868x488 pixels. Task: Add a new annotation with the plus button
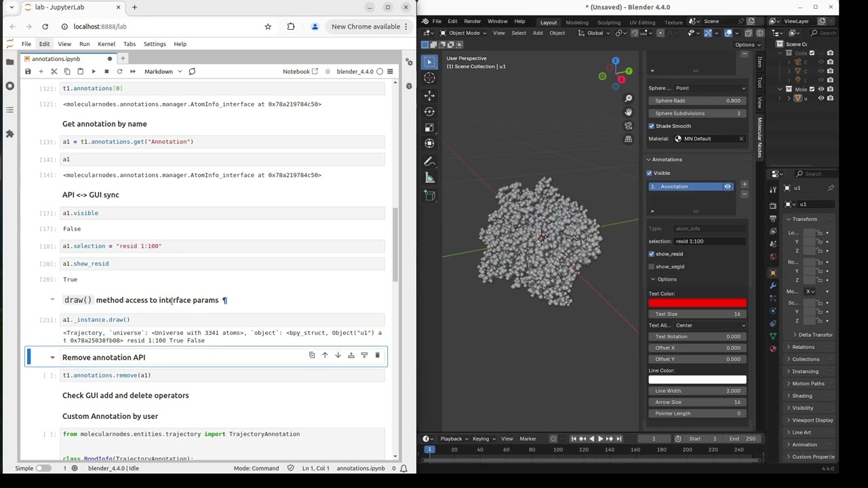click(x=744, y=184)
